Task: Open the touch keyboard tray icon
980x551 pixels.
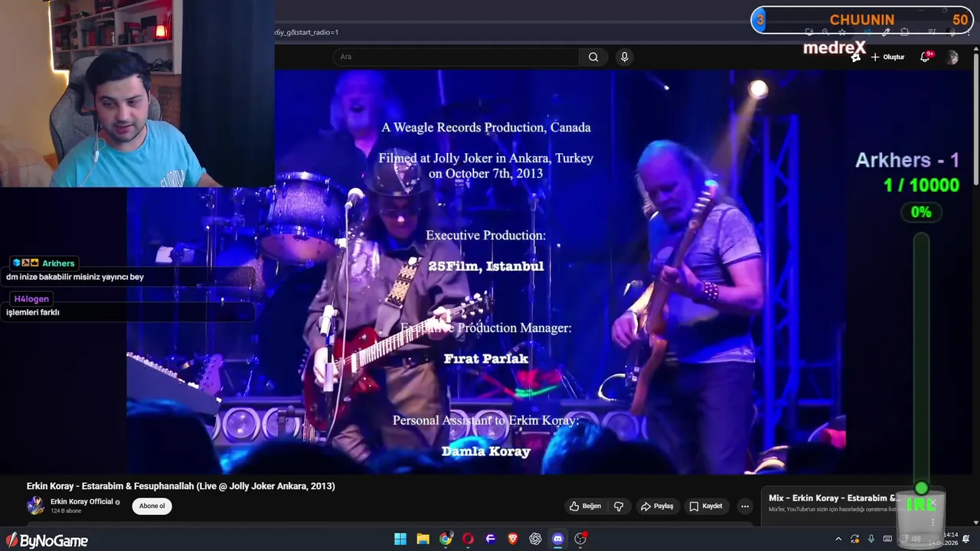Action: pyautogui.click(x=887, y=539)
